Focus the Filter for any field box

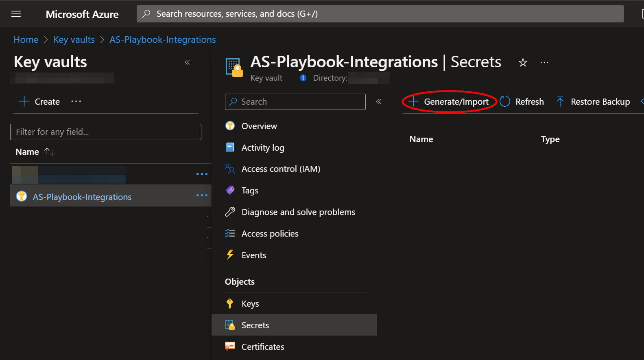(x=106, y=132)
